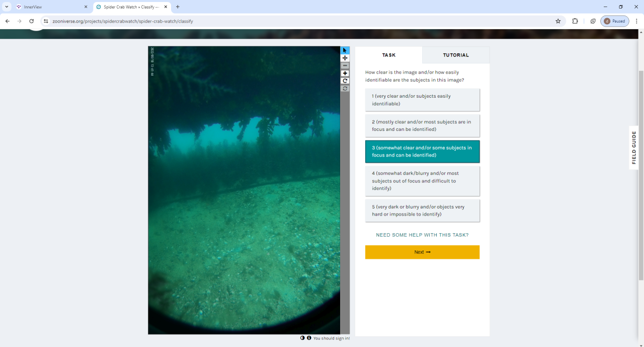Switch to the TASK tab
The width and height of the screenshot is (644, 347).
pyautogui.click(x=389, y=55)
